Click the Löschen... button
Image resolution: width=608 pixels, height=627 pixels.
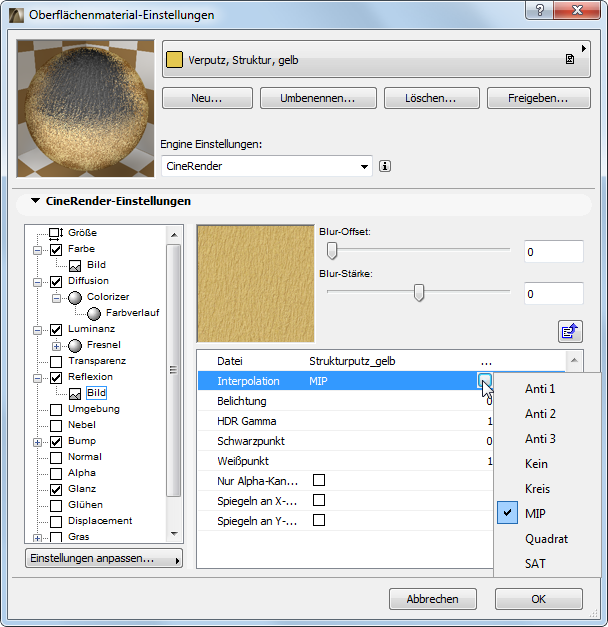coord(432,98)
